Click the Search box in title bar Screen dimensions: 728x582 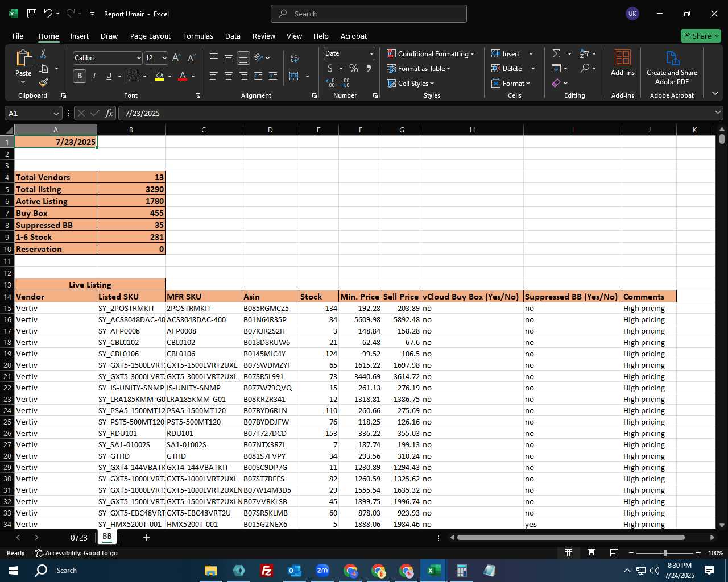click(369, 14)
